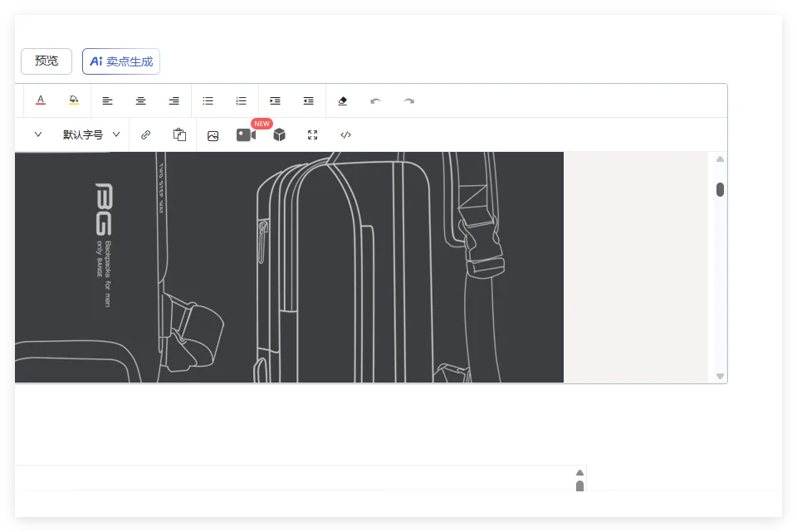The height and width of the screenshot is (532, 797).
Task: Choose the font color tool
Action: tap(41, 100)
